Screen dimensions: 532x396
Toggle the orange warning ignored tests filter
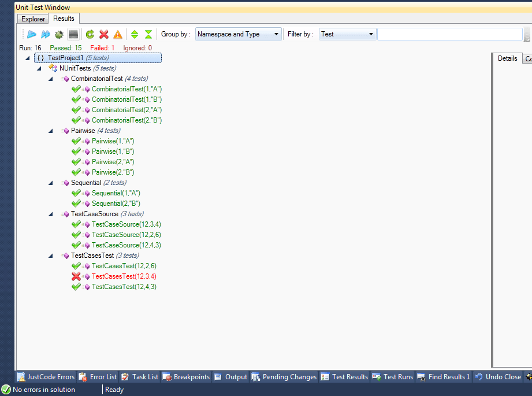coord(118,34)
